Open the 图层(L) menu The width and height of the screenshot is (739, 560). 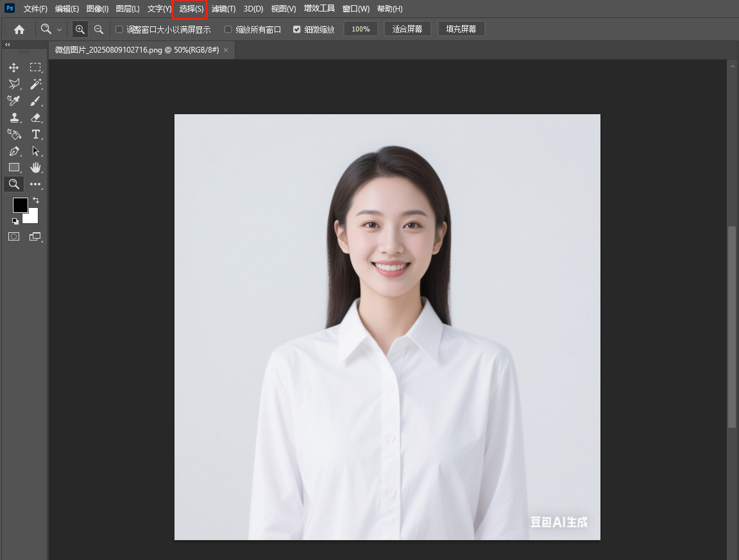(128, 8)
